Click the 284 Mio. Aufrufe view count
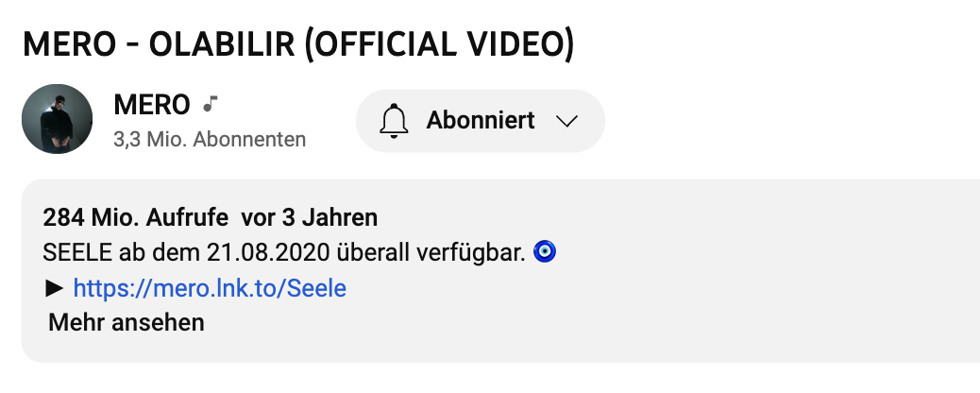The width and height of the screenshot is (980, 393). pos(136,218)
